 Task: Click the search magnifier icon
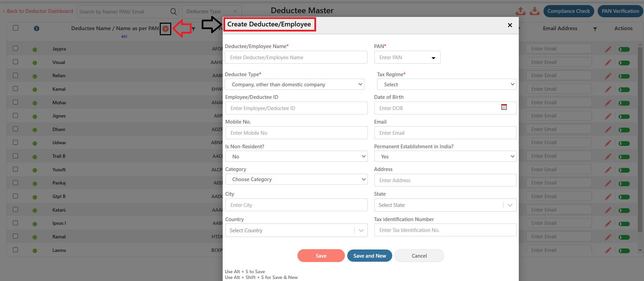pos(173,12)
